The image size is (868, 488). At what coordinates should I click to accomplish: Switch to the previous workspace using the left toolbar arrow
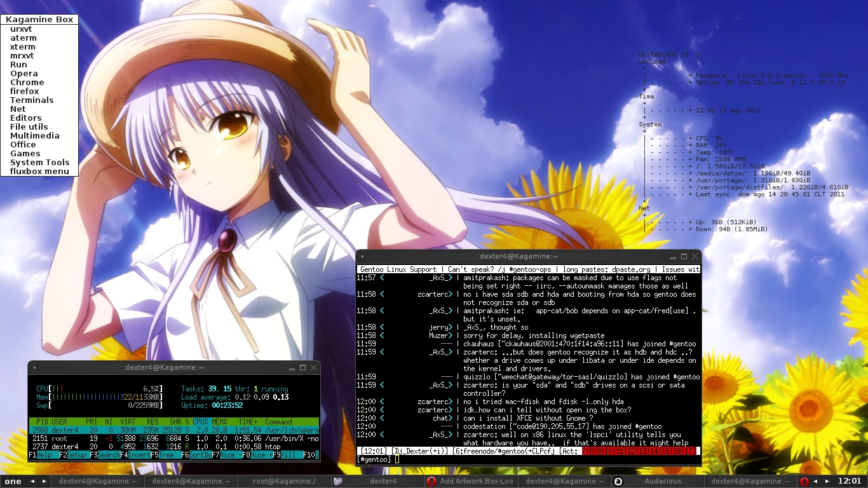(x=32, y=481)
